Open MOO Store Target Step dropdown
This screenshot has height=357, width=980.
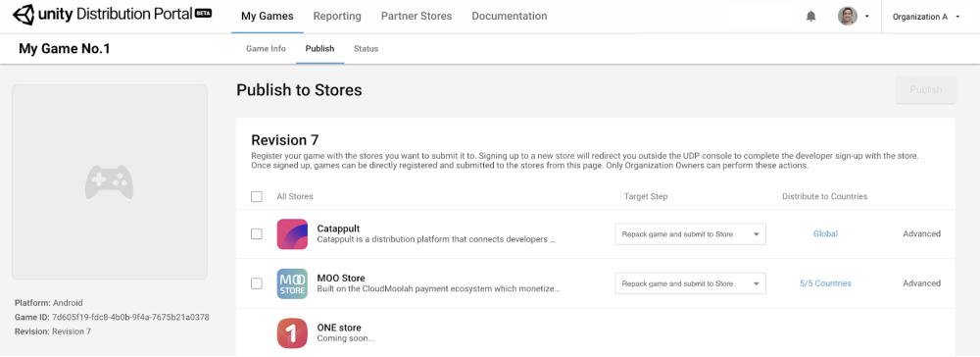[x=691, y=283]
